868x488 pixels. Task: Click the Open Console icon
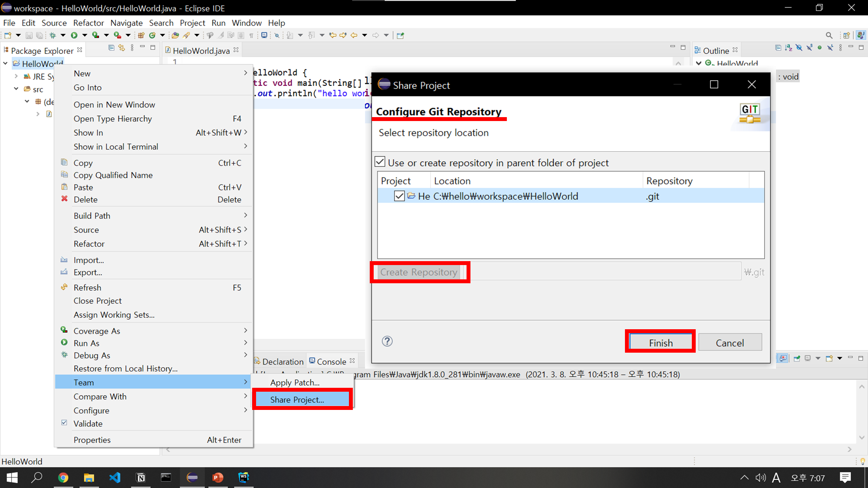coord(829,358)
